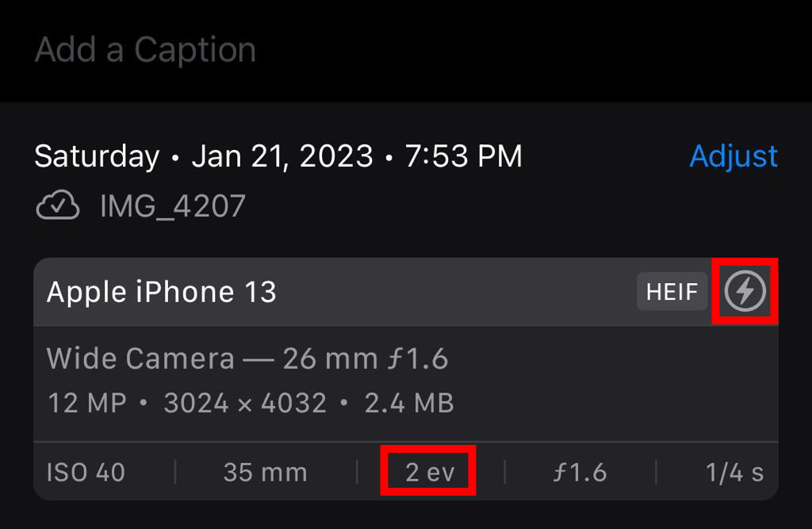The height and width of the screenshot is (529, 812).
Task: Tap the 2.4 MB file size
Action: click(409, 403)
